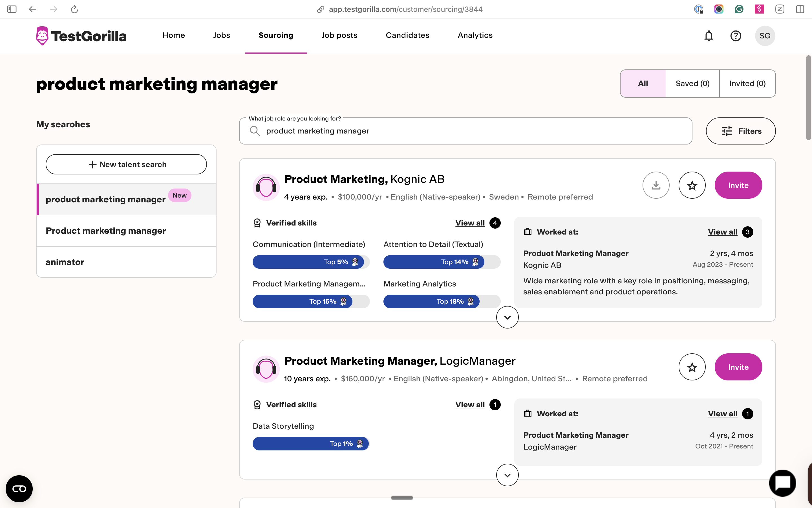Open the Job posts tab
This screenshot has height=508, width=812.
(339, 35)
